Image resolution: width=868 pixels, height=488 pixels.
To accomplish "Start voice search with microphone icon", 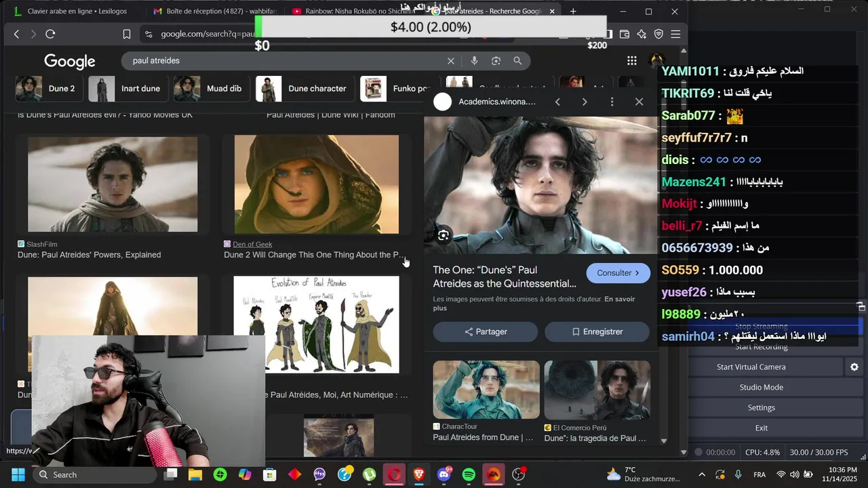I will 474,61.
